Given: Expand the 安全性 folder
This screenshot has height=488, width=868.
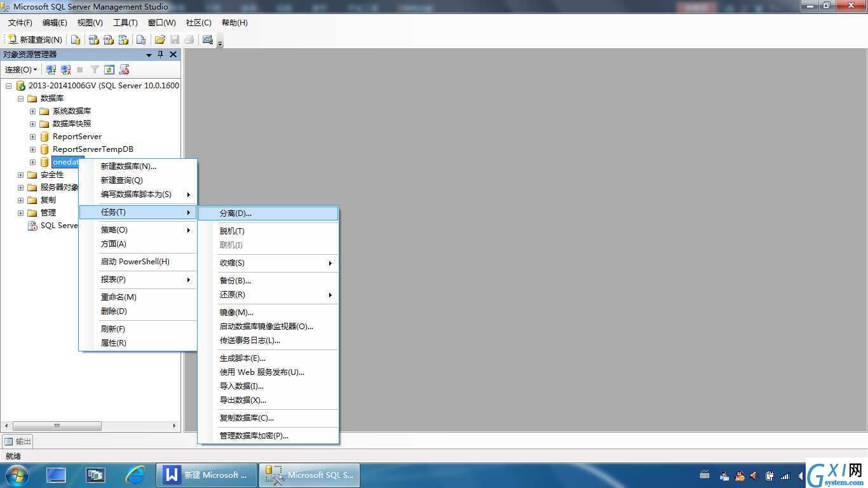Looking at the screenshot, I should 20,175.
